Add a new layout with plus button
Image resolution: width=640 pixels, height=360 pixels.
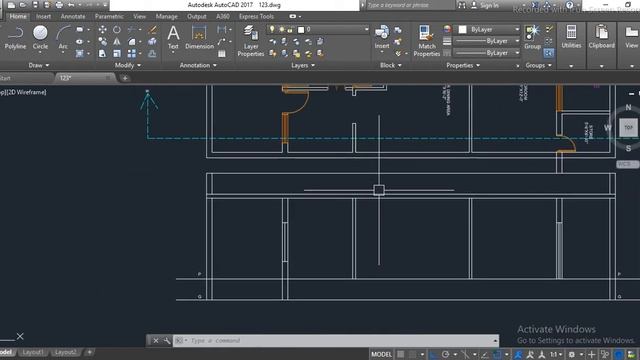(89, 352)
